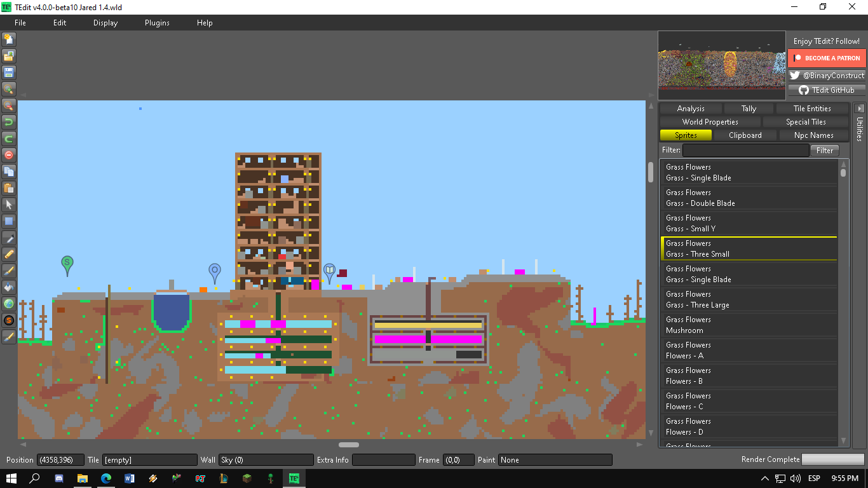The image size is (868, 488).
Task: Select the Brush tool
Action: click(x=8, y=270)
